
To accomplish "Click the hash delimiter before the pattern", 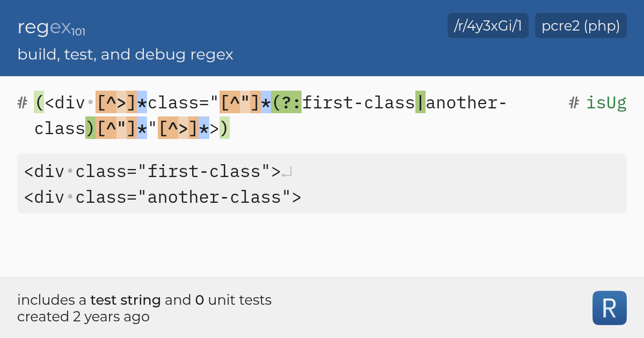I will [x=21, y=102].
